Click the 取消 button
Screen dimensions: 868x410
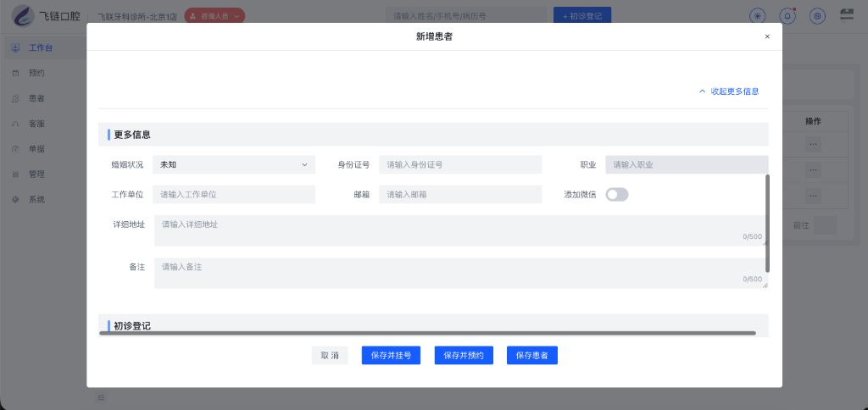point(330,355)
